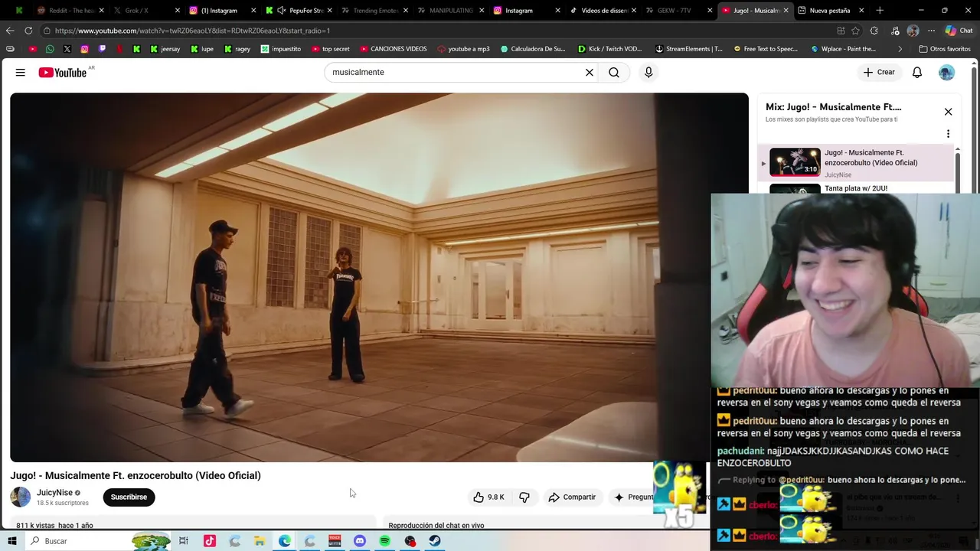The height and width of the screenshot is (551, 980).
Task: Share the video via Compartir
Action: pos(572,497)
